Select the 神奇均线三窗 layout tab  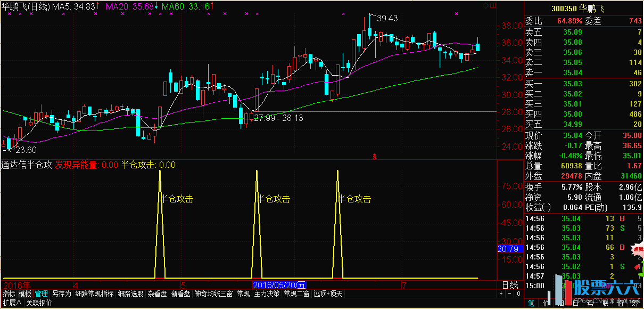[x=214, y=294]
